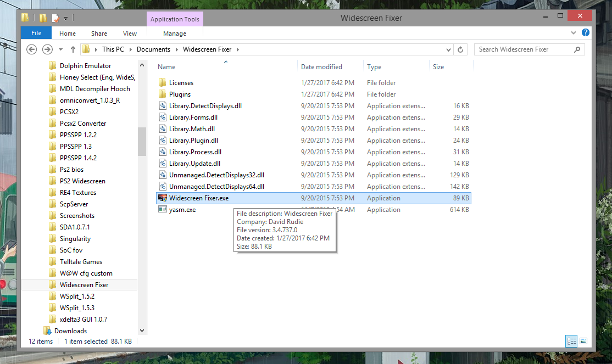This screenshot has height=364, width=612.
Task: Select the Widescreen Fixer.exe application icon
Action: pos(163,198)
